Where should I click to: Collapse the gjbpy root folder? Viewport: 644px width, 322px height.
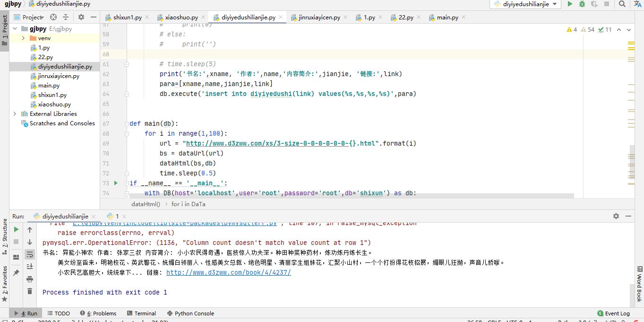click(x=15, y=29)
